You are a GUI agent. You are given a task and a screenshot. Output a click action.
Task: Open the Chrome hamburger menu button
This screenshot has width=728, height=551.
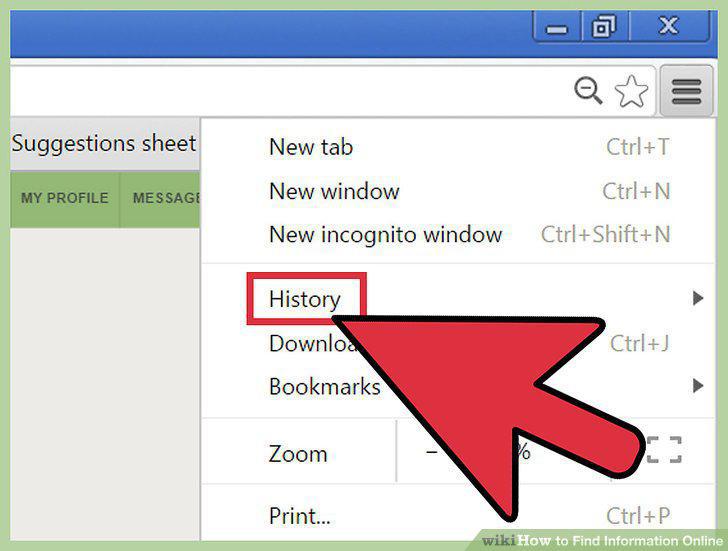pyautogui.click(x=686, y=91)
